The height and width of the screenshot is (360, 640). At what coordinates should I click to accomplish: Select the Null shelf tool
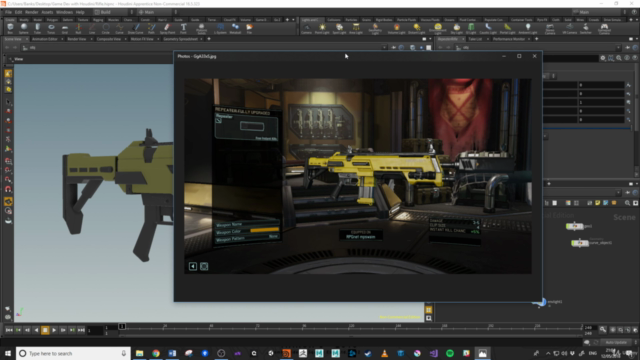78,29
